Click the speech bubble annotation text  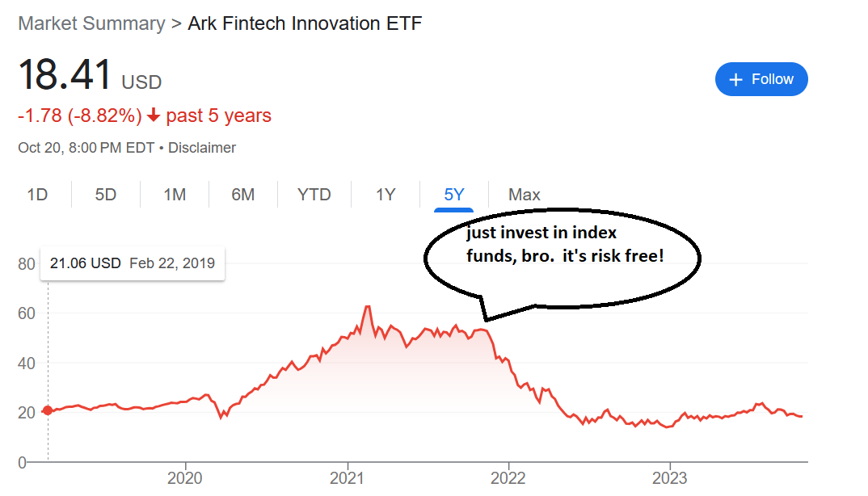click(565, 244)
